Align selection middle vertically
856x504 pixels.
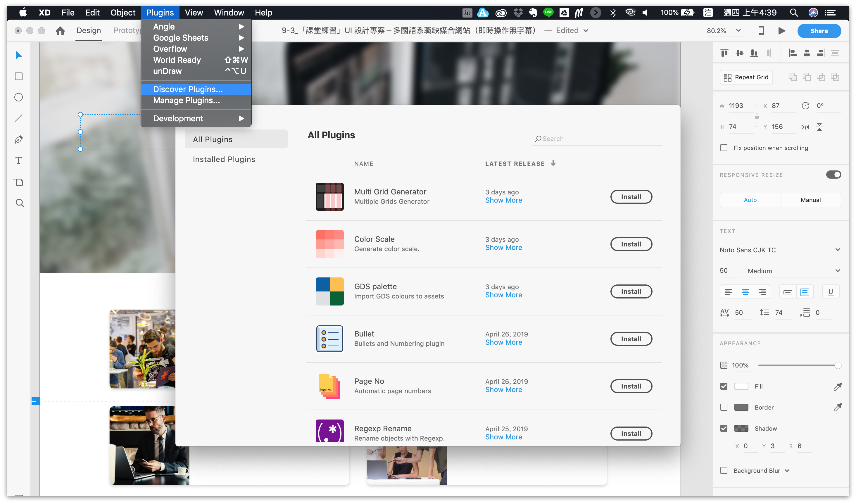739,53
